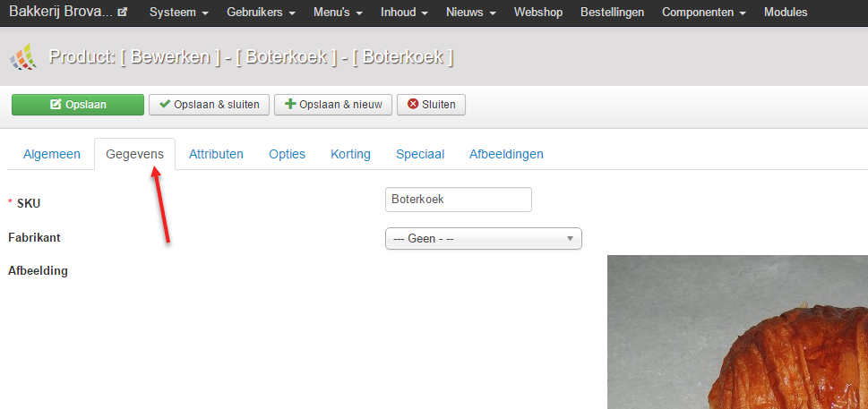Viewport: 868px width, 409px height.
Task: Click the colorful webshop logo icon
Action: pyautogui.click(x=23, y=56)
